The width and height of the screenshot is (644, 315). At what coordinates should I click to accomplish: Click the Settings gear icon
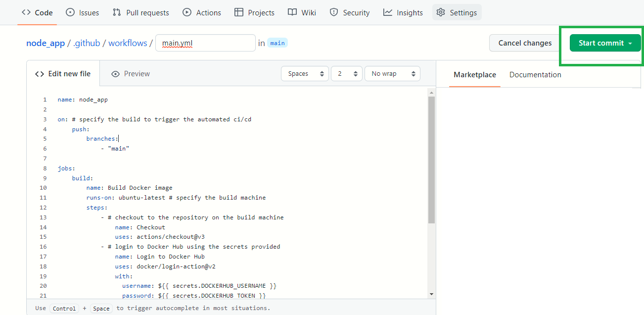click(x=441, y=12)
